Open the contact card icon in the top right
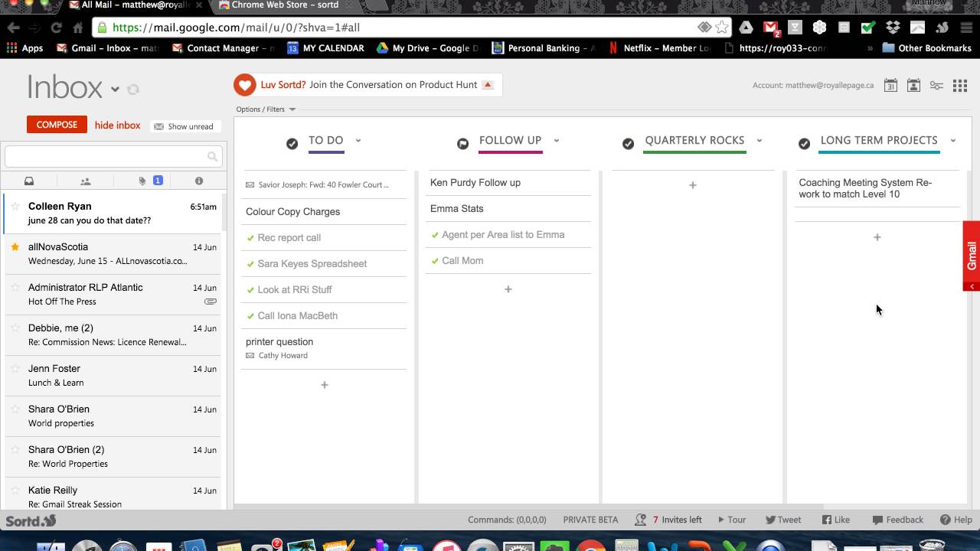This screenshot has width=980, height=551. 913,85
